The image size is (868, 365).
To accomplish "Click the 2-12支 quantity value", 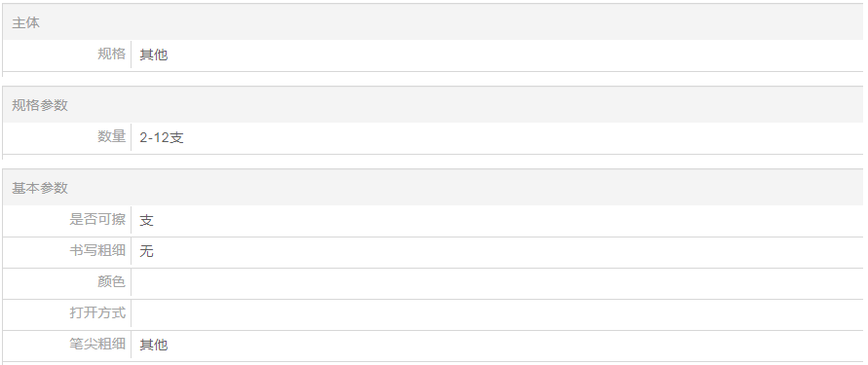I will 162,137.
